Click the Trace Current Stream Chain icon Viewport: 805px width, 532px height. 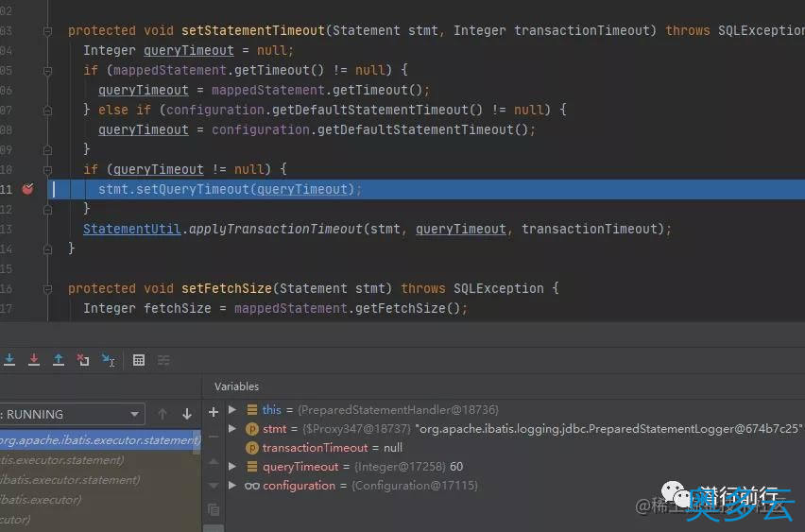tap(163, 360)
